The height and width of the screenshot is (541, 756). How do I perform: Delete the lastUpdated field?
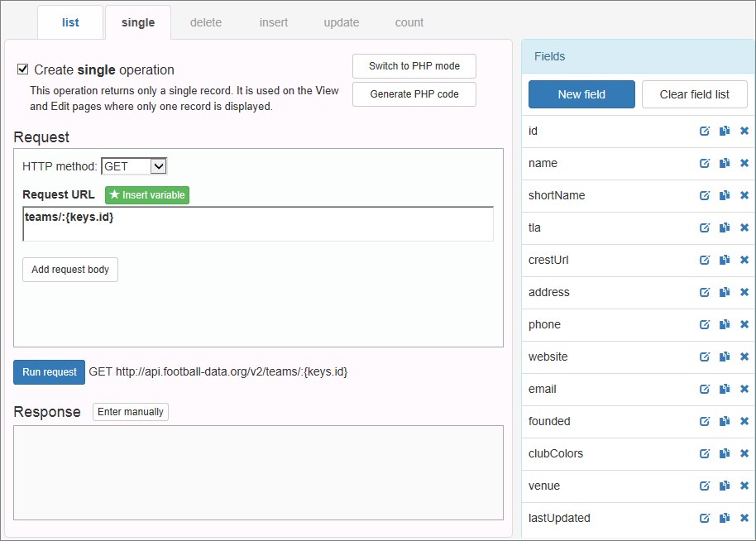[744, 518]
